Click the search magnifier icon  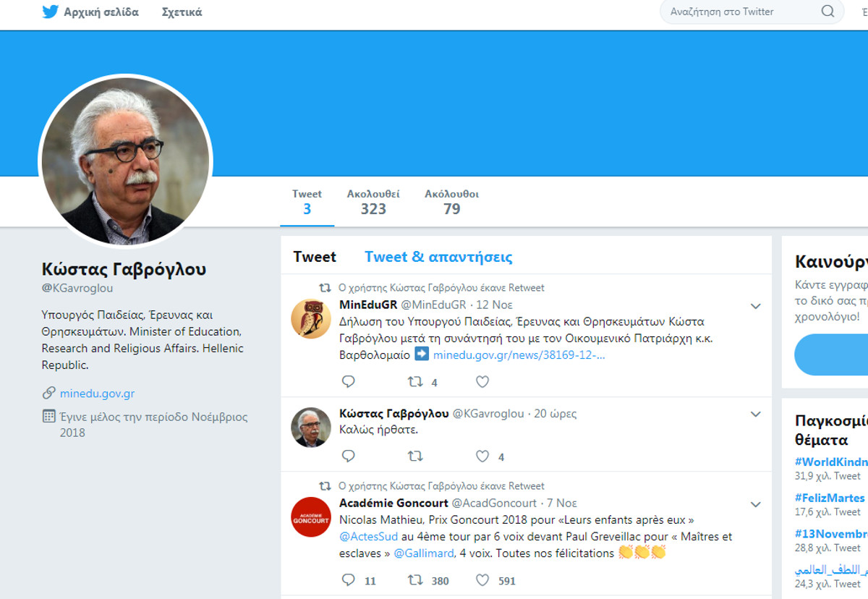(x=827, y=12)
